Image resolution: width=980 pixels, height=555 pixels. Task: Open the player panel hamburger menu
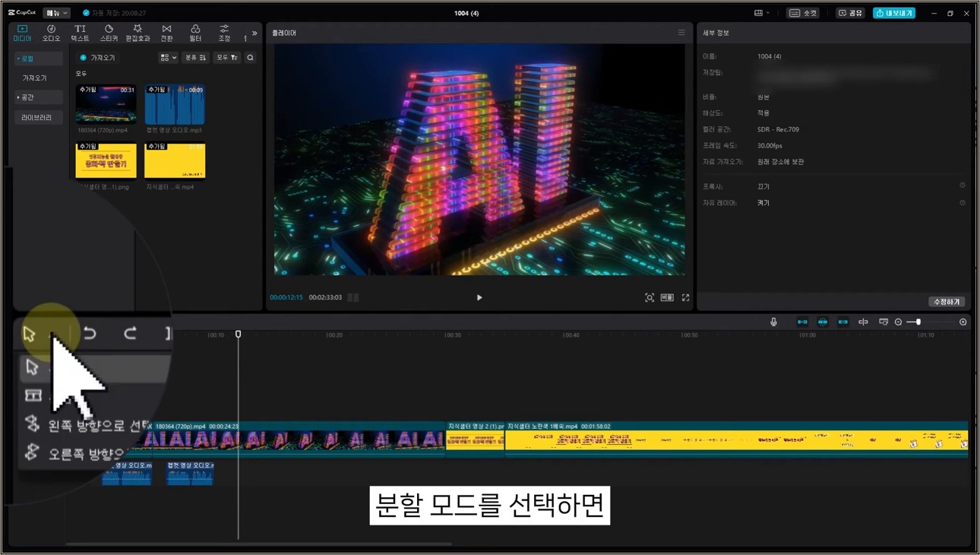coord(681,33)
